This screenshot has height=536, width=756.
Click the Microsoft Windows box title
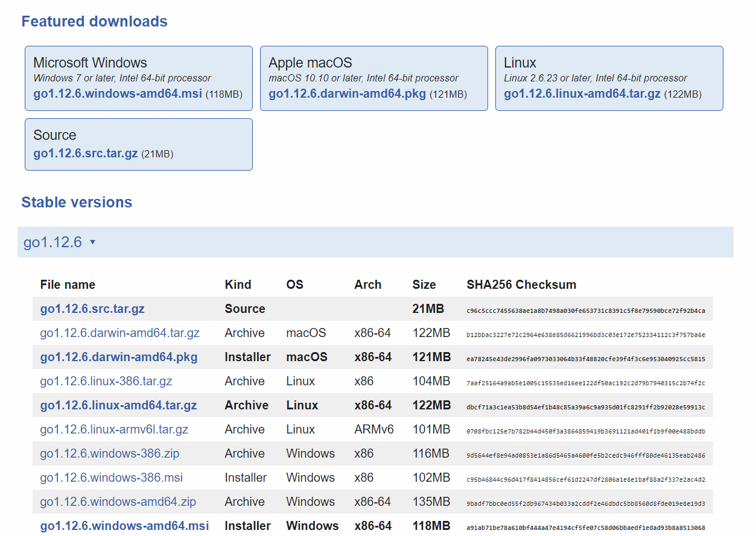pos(90,63)
